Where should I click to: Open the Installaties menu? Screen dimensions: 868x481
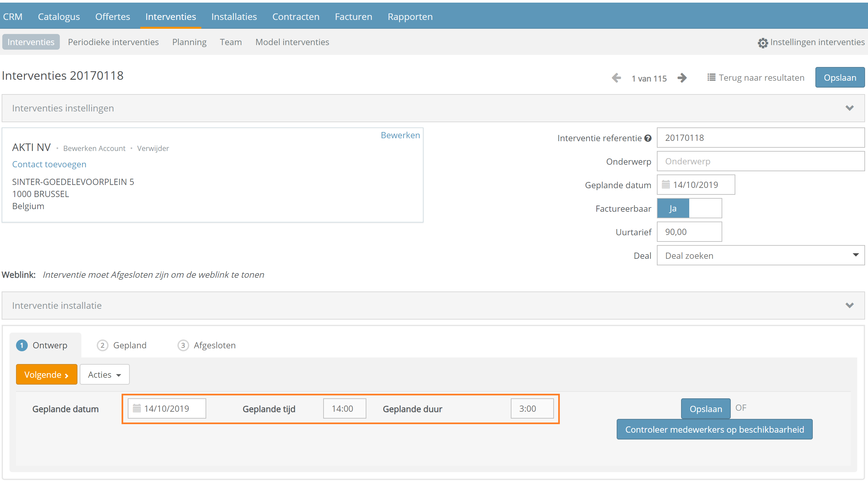[x=234, y=17]
